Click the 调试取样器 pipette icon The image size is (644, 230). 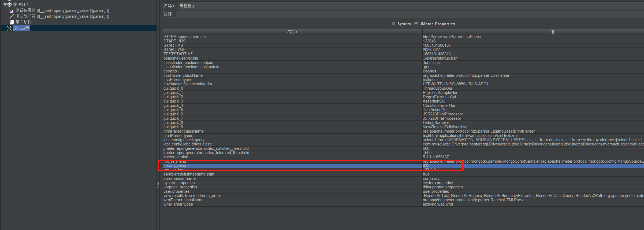[12, 16]
